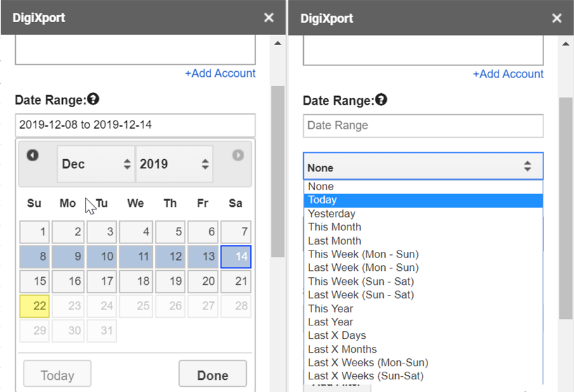574x392 pixels.
Task: Select December 10 in calendar
Action: coord(101,256)
